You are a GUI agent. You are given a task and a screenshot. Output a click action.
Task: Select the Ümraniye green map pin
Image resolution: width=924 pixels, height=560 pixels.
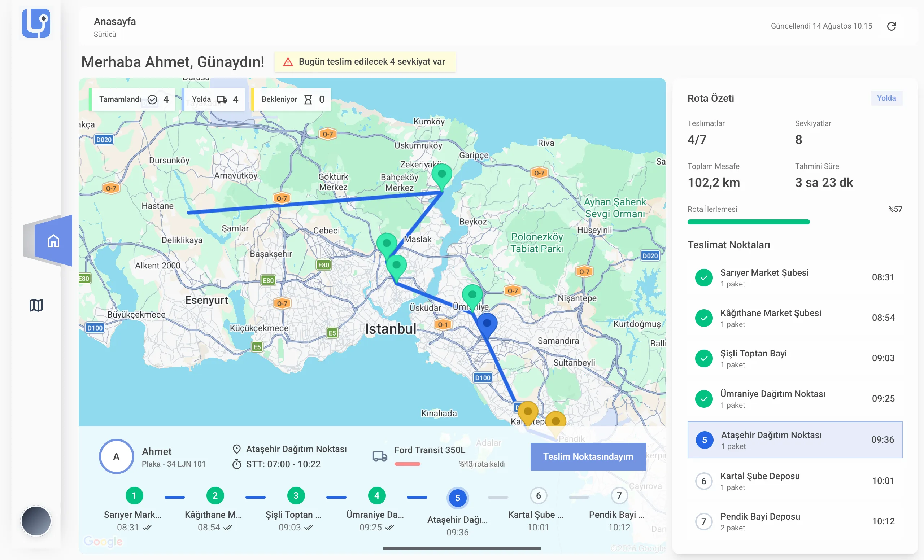coord(472,298)
